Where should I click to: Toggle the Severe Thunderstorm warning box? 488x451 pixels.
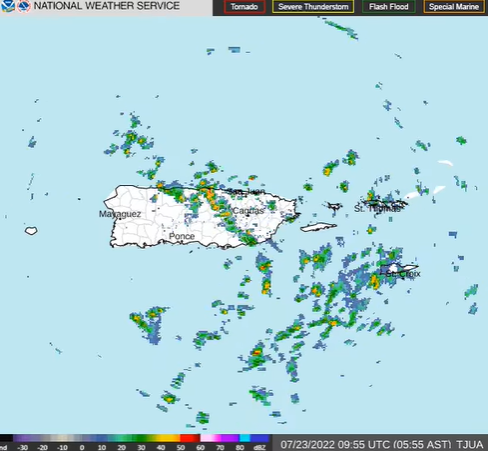pos(313,7)
